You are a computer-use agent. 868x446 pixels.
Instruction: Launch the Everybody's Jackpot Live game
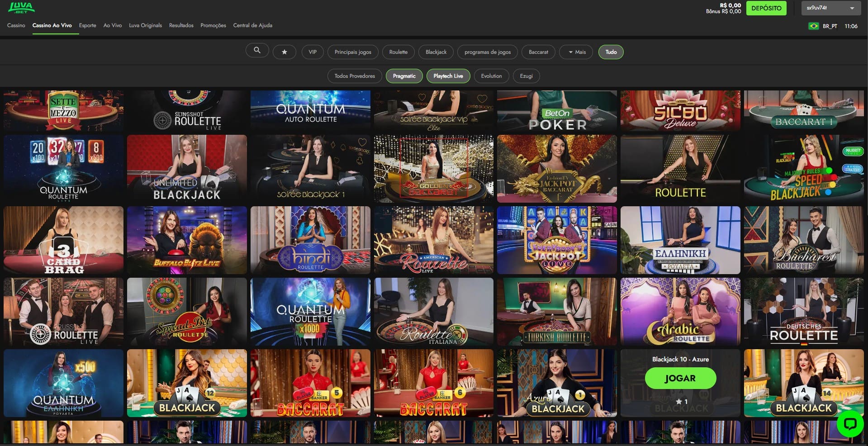pyautogui.click(x=557, y=240)
